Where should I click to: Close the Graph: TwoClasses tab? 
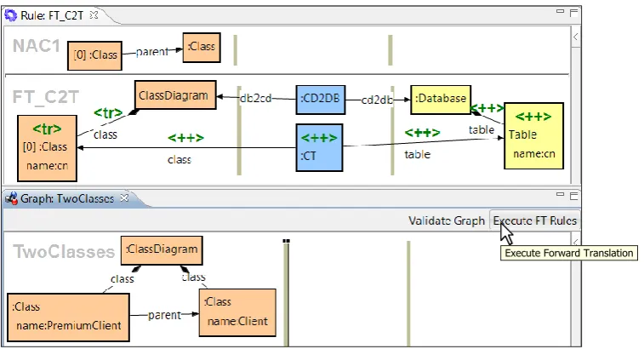coord(124,198)
